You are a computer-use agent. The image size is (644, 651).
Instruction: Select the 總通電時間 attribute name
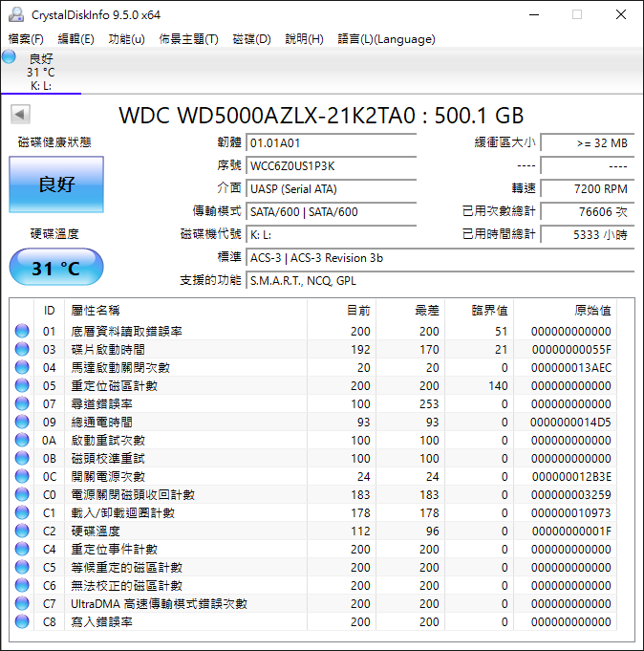point(101,423)
